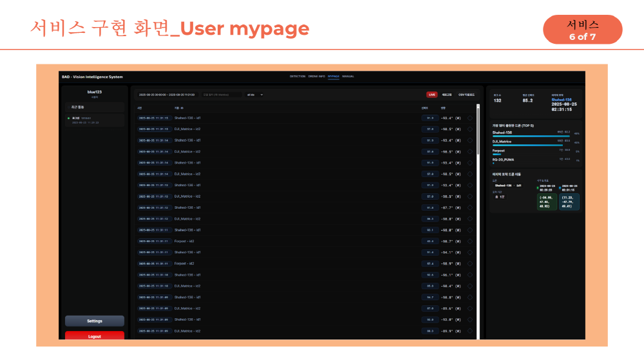
Task: Click the 방향 column header
Action: [x=443, y=108]
